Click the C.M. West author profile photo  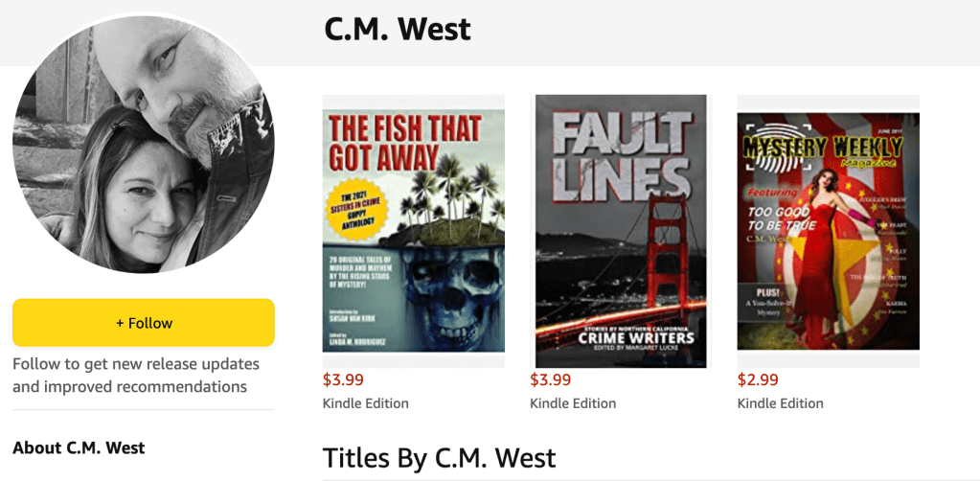coord(144,144)
